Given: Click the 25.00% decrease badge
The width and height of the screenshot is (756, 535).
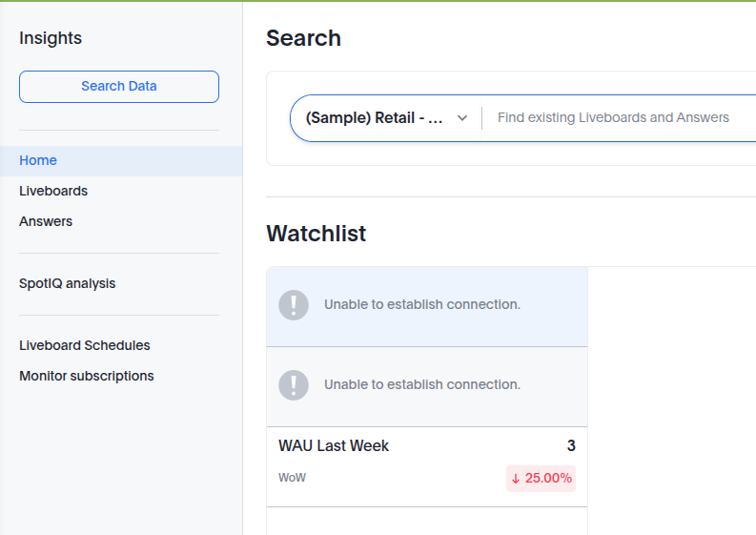Looking at the screenshot, I should pos(541,478).
